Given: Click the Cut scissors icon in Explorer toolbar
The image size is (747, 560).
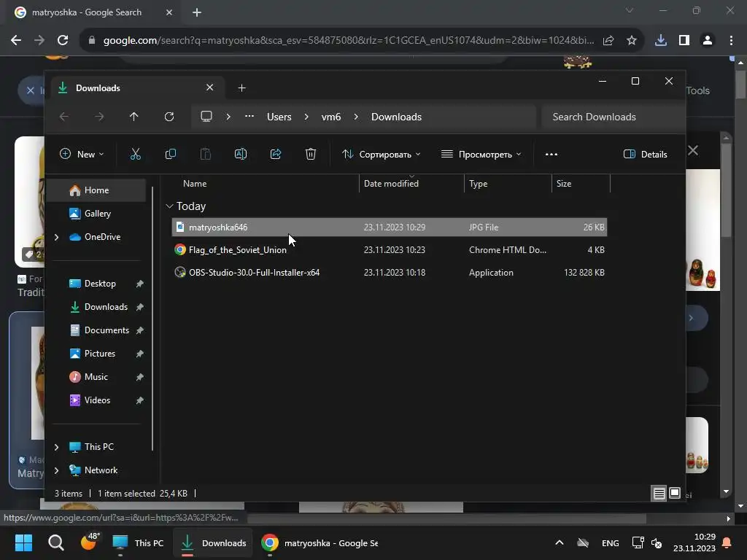Looking at the screenshot, I should pyautogui.click(x=135, y=155).
